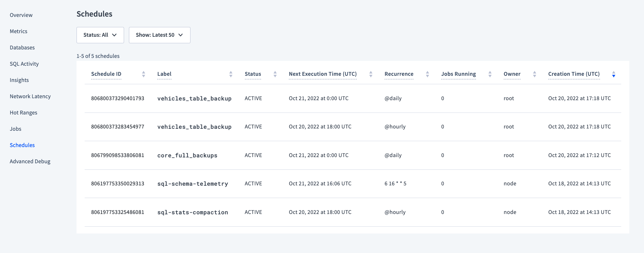Click the Owner column sort icon
Screen dimensions: 644x253
(x=535, y=74)
